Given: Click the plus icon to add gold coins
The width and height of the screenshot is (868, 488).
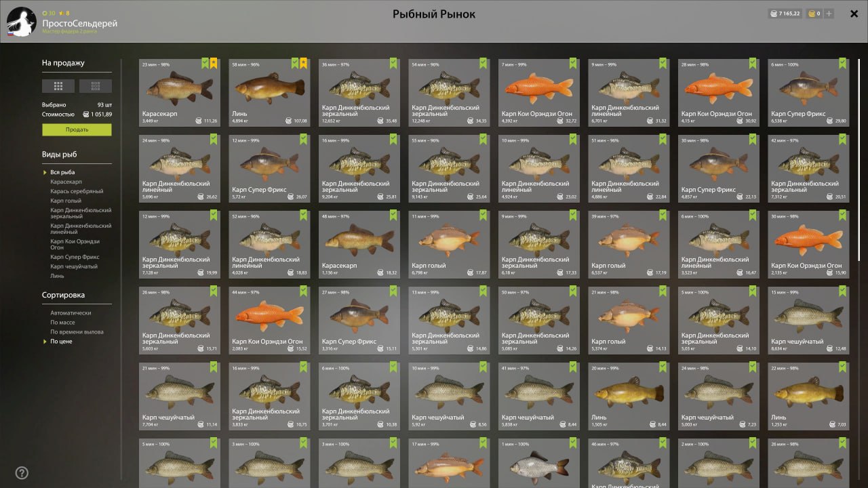Looking at the screenshot, I should [829, 14].
